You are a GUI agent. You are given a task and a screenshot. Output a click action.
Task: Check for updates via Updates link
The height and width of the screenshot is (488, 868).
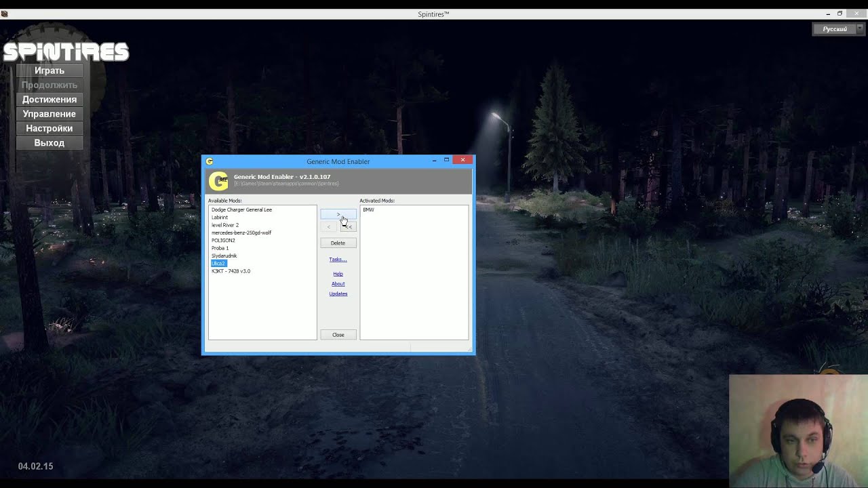(338, 293)
